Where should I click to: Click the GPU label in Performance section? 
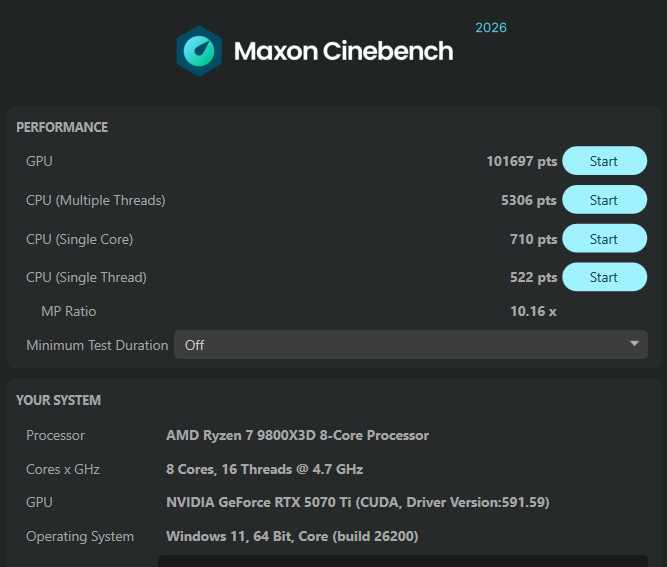39,161
